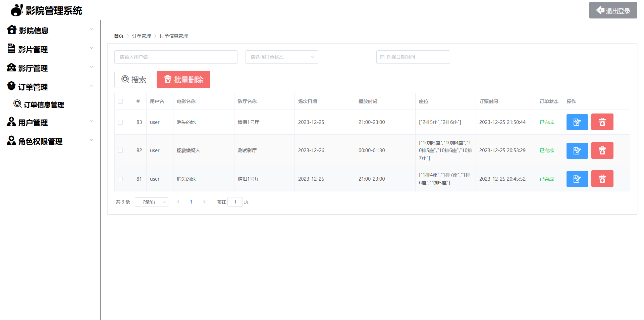Click the 退出登录 logout button
The image size is (644, 320).
point(613,10)
